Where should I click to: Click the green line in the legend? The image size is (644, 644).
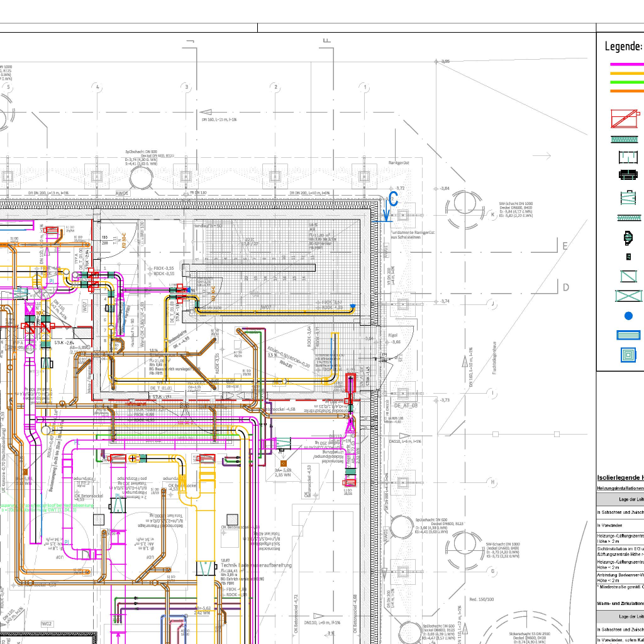click(x=627, y=82)
